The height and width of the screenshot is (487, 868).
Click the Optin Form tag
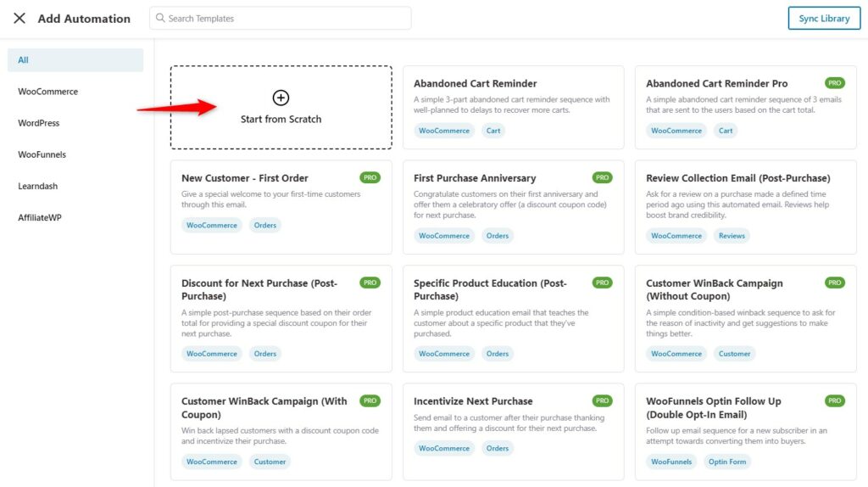coord(726,462)
